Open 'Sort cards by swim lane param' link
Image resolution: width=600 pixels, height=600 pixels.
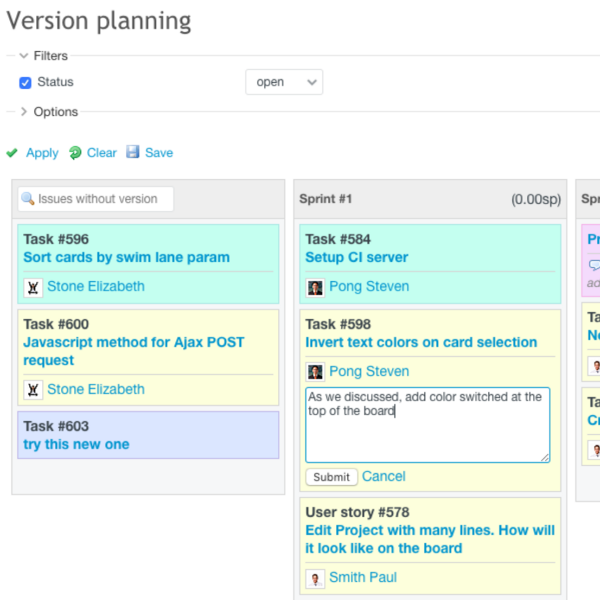click(x=126, y=257)
